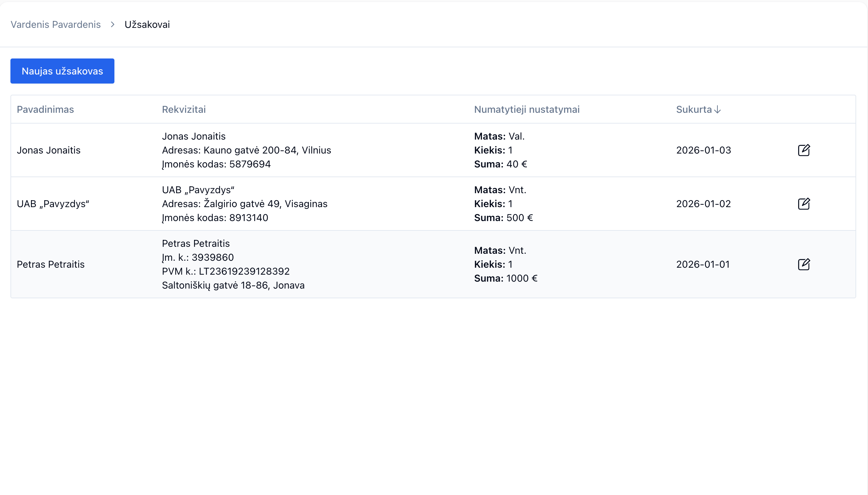Click the date 2026-01-01
Viewport: 868px width, 495px height.
(702, 264)
